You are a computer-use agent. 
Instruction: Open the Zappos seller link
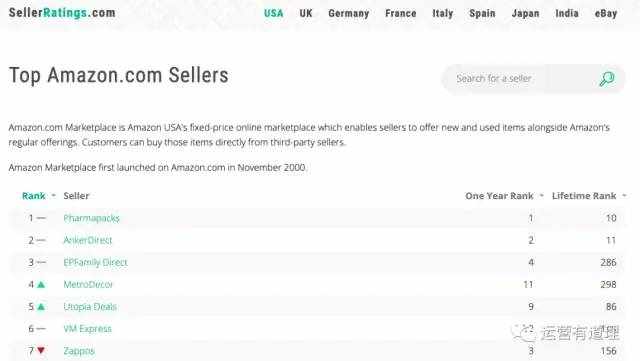79,351
